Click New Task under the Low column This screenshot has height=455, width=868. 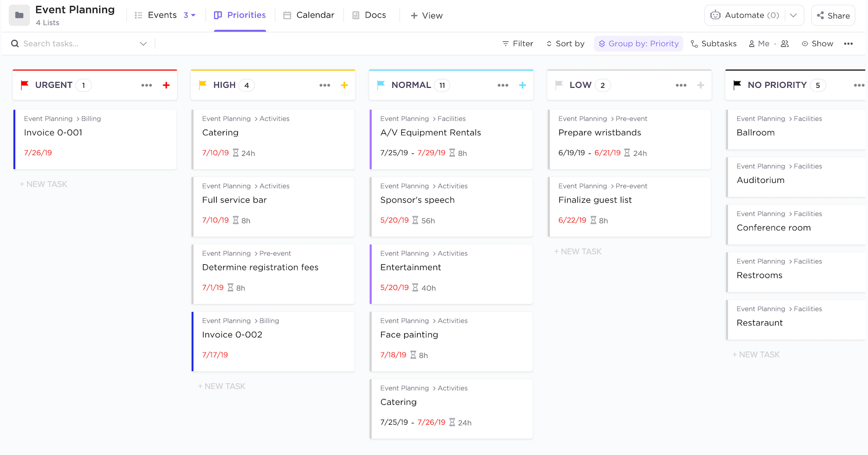tap(578, 251)
